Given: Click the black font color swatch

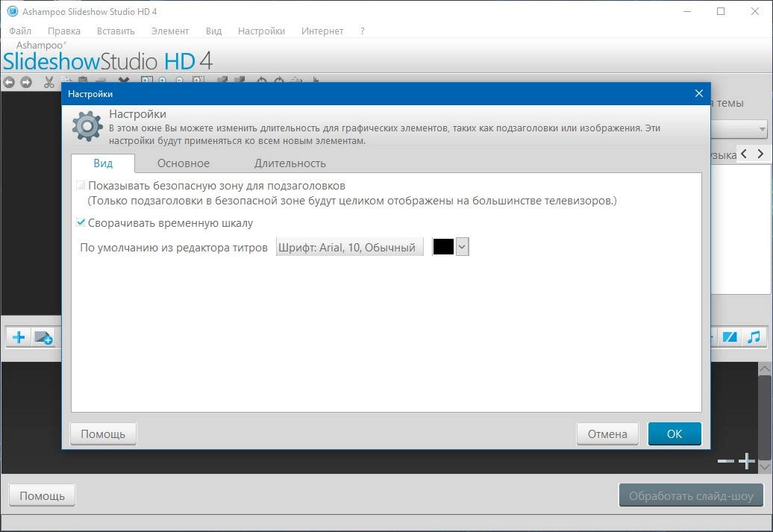Looking at the screenshot, I should 443,246.
